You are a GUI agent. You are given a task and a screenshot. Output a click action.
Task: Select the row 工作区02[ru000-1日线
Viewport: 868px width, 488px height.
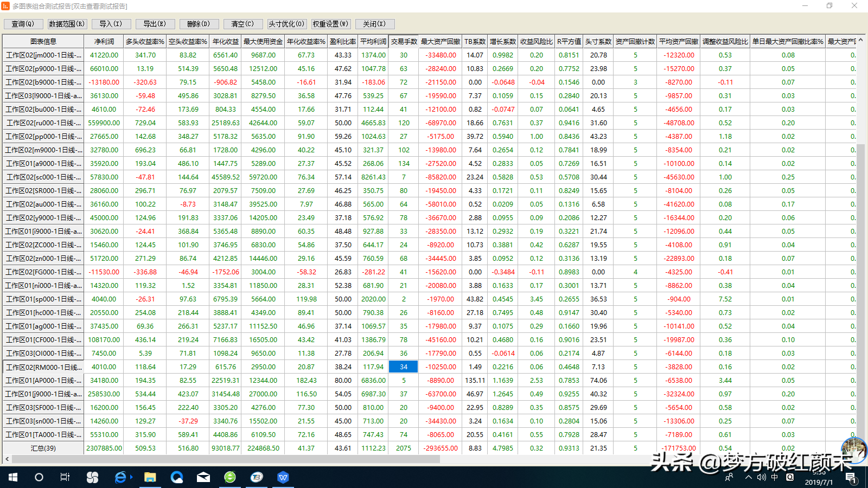click(x=43, y=123)
